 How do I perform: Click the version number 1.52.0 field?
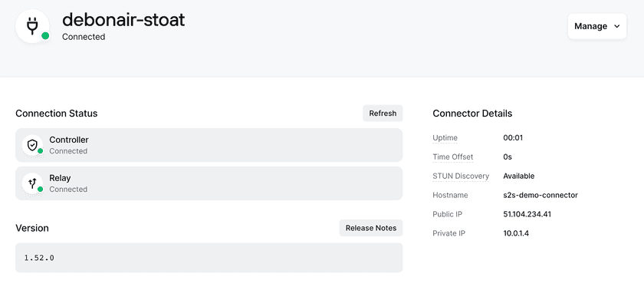(x=209, y=258)
